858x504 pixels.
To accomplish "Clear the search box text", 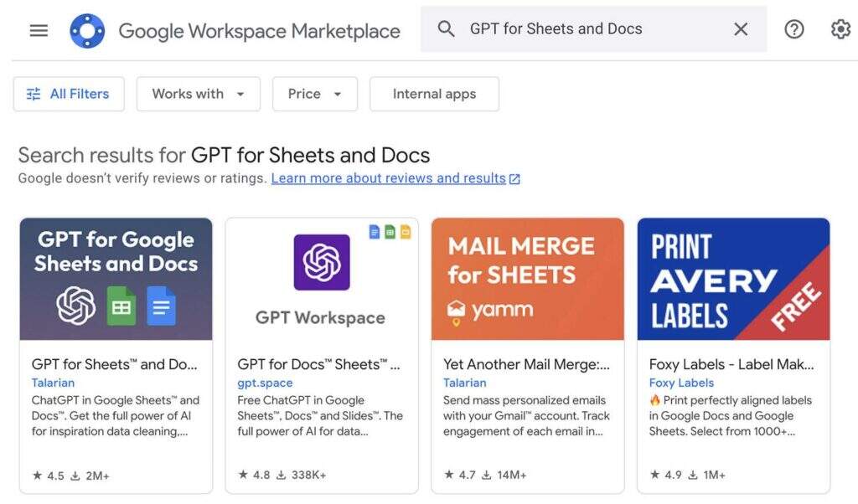I will 741,29.
